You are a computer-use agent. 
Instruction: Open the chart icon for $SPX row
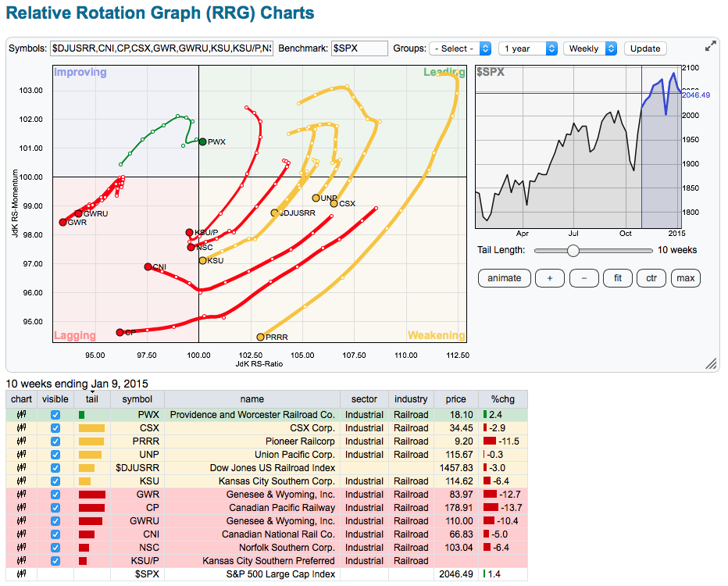21,574
